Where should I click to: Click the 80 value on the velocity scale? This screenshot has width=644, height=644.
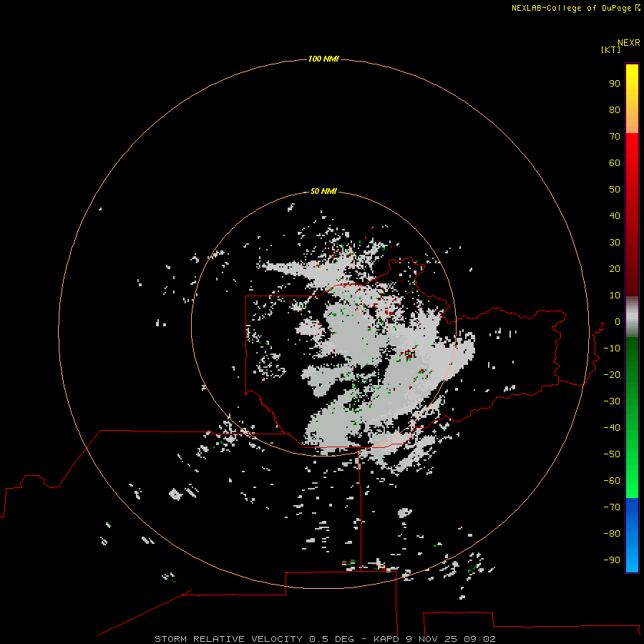[615, 109]
